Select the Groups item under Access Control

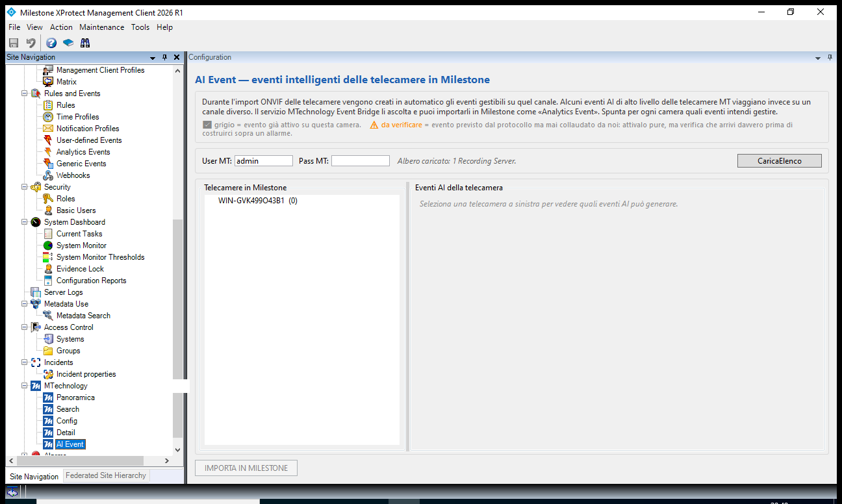click(x=68, y=351)
